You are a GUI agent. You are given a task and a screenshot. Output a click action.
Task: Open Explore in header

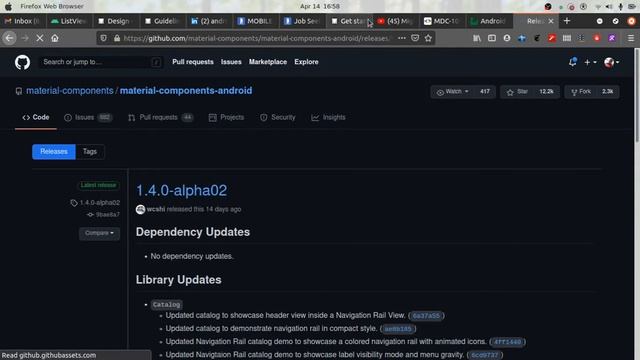click(x=306, y=62)
